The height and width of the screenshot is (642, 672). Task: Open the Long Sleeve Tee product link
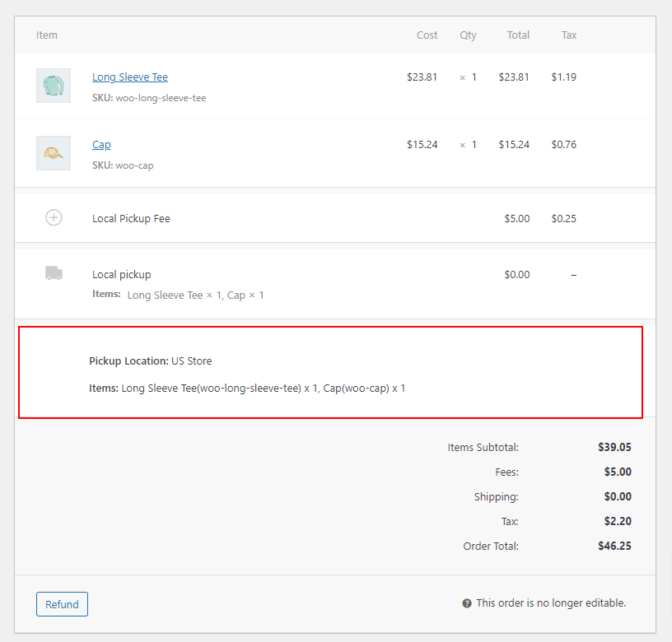click(x=129, y=77)
